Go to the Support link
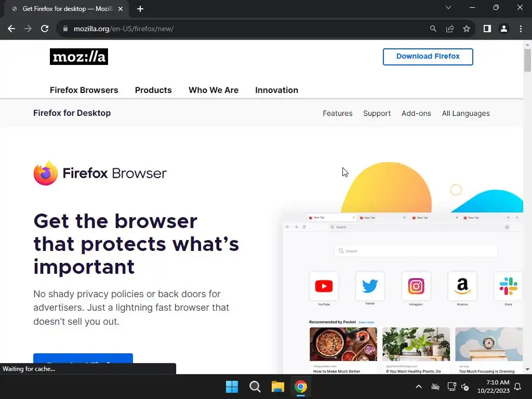 tap(377, 113)
